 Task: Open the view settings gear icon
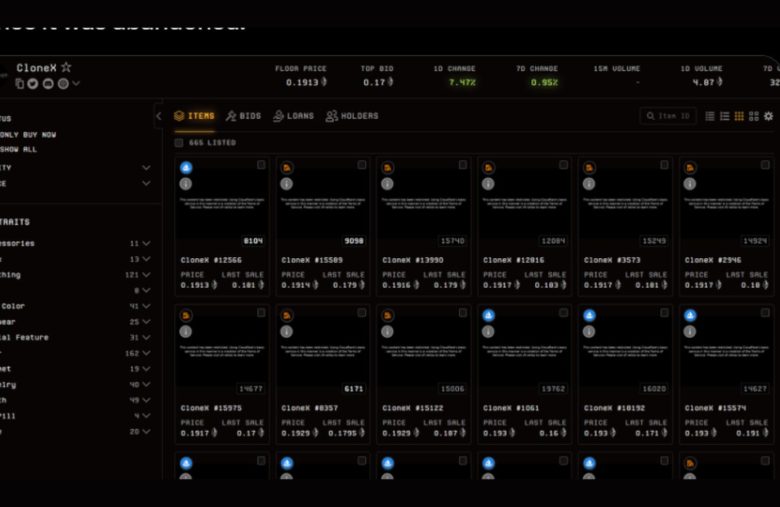pos(769,116)
